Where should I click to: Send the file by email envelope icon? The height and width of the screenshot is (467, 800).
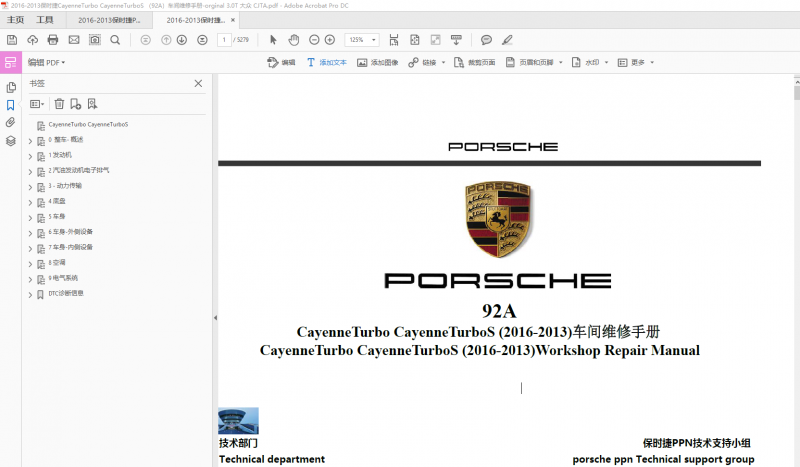74,40
